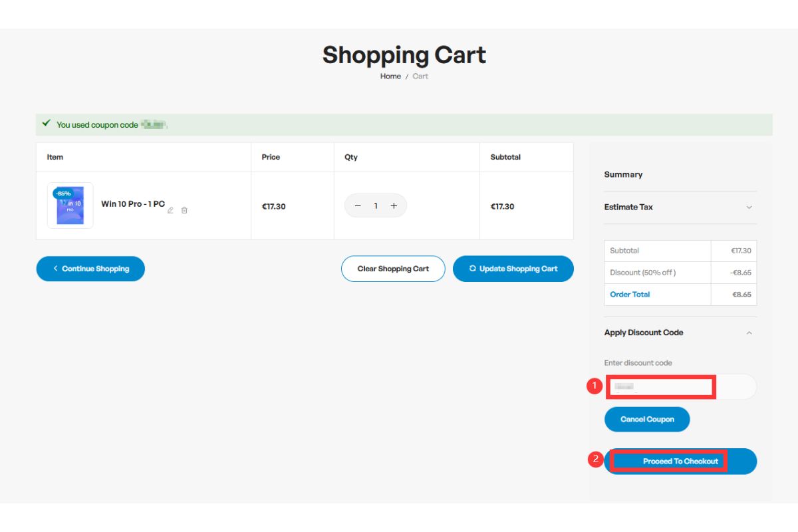Click the back arrow in Continue Shopping

click(55, 269)
